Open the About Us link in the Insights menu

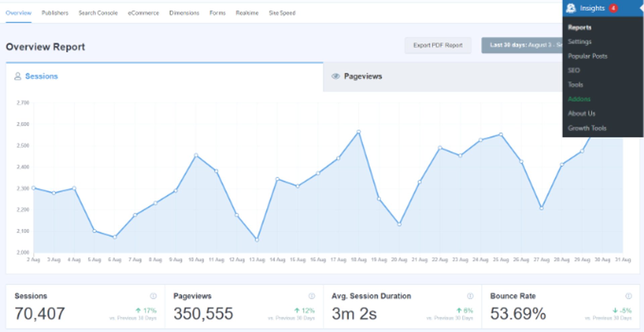582,114
